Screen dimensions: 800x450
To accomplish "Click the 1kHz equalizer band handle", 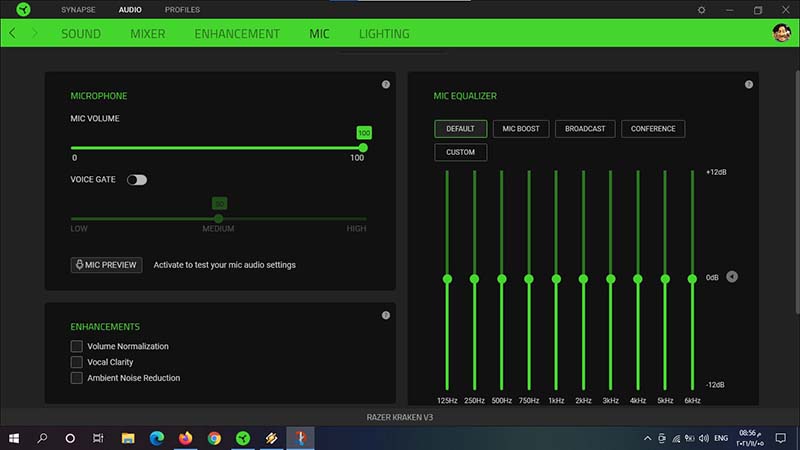I will click(556, 279).
